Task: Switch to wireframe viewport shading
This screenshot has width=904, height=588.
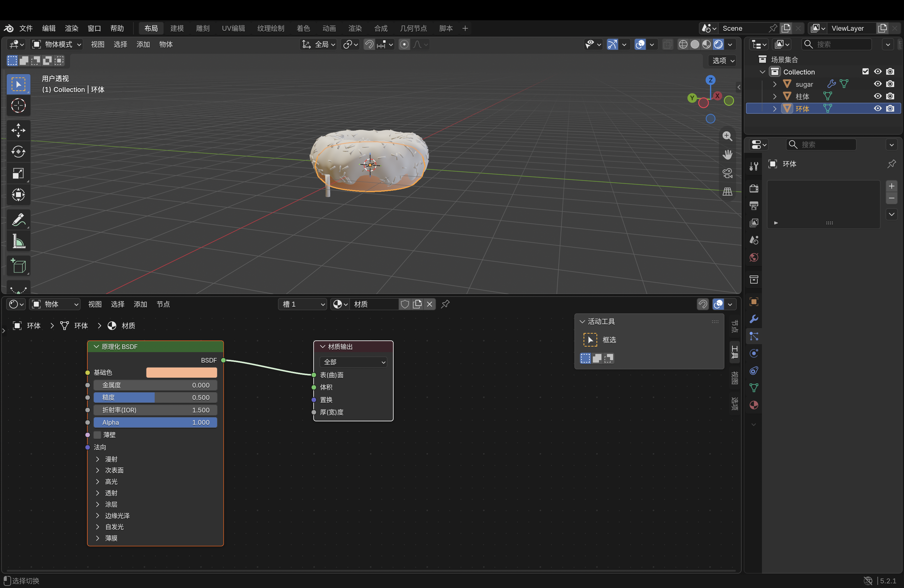Action: [x=683, y=45]
